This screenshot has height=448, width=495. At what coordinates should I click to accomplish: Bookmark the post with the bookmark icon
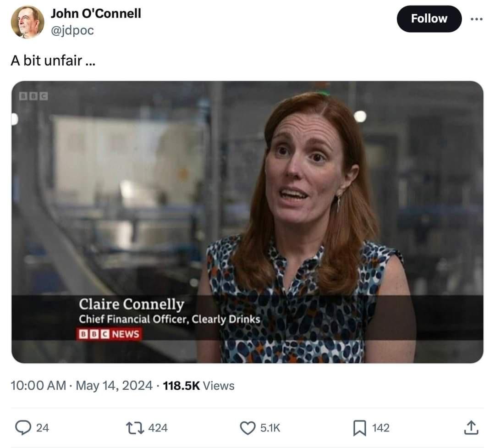point(359,428)
